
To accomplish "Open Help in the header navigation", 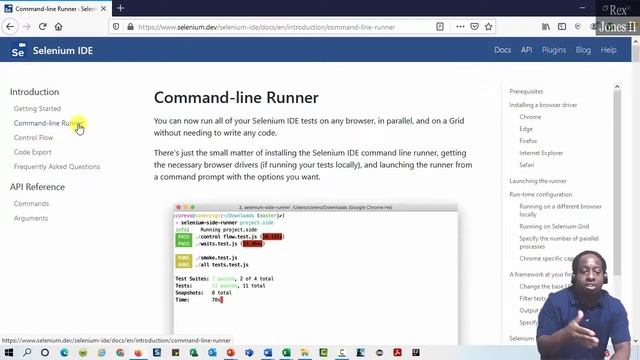I will coord(608,50).
